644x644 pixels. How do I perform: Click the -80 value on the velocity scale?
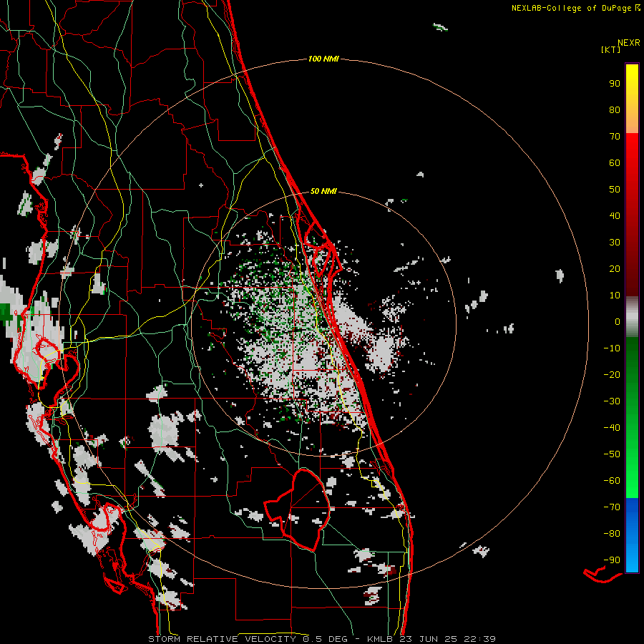point(612,534)
